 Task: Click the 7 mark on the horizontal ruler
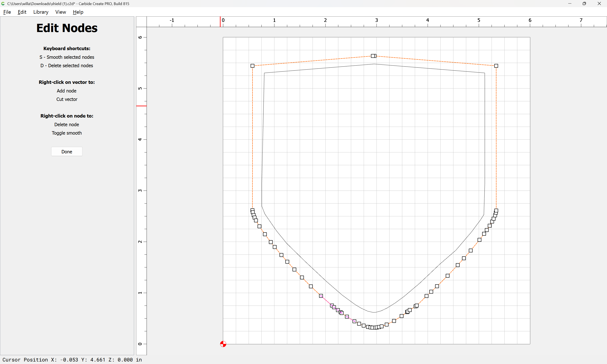point(581,20)
